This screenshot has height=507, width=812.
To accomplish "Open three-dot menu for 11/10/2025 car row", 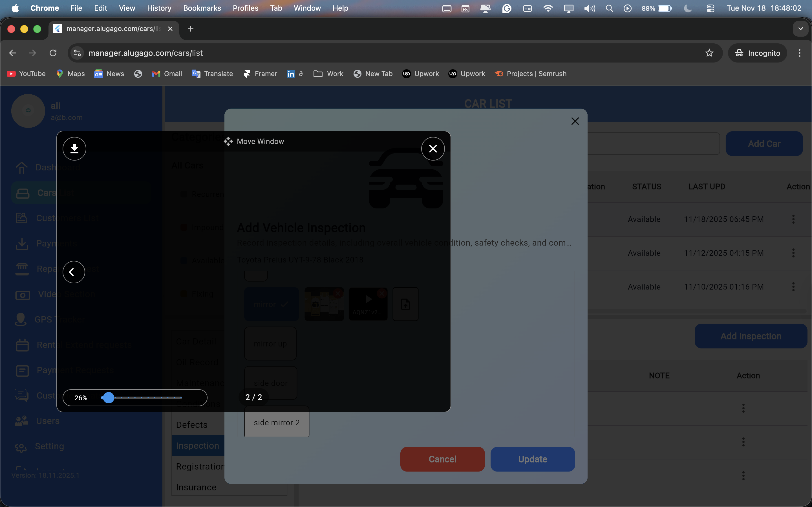I will [793, 287].
